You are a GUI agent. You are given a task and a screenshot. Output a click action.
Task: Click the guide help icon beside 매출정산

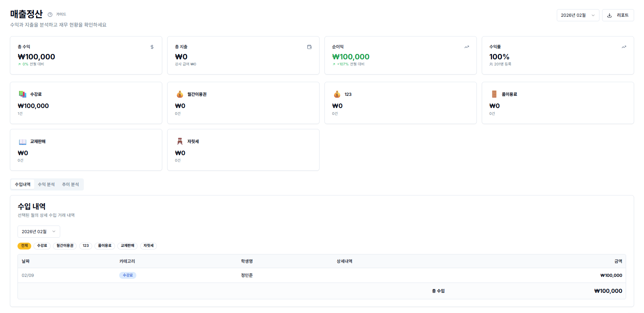tap(50, 14)
